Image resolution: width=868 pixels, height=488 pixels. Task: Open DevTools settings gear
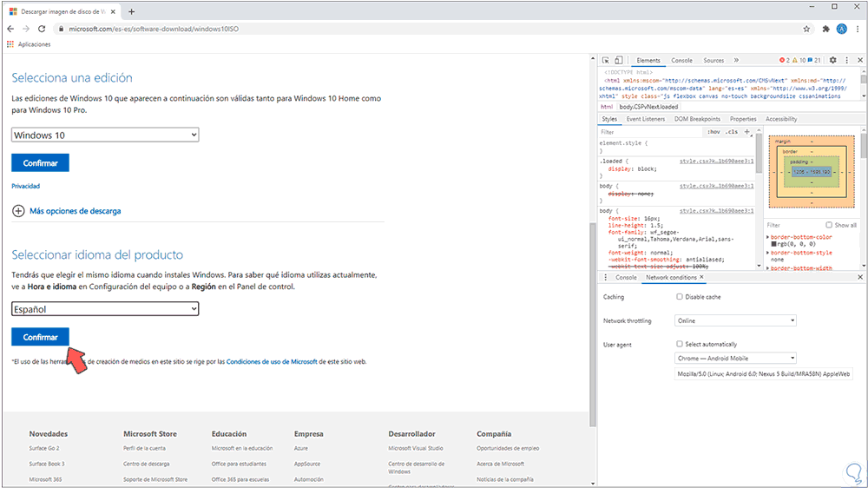[x=833, y=61]
